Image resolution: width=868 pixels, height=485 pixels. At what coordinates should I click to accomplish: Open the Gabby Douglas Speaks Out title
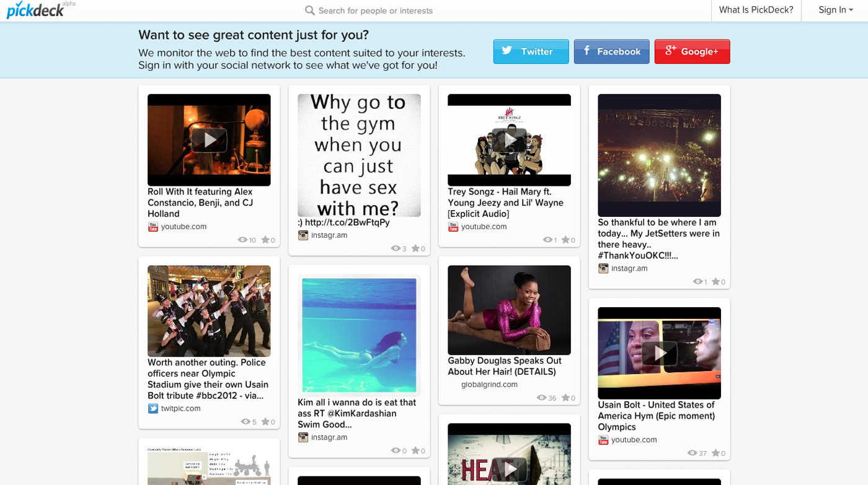tap(505, 366)
